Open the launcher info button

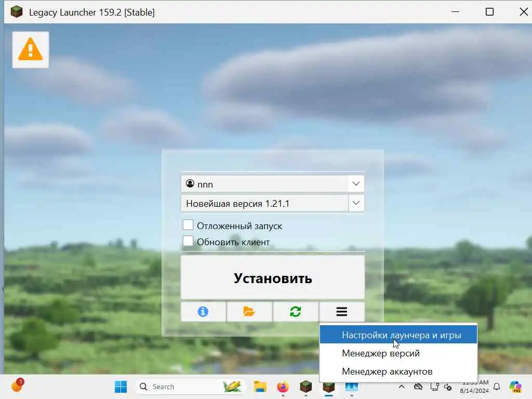tap(203, 312)
